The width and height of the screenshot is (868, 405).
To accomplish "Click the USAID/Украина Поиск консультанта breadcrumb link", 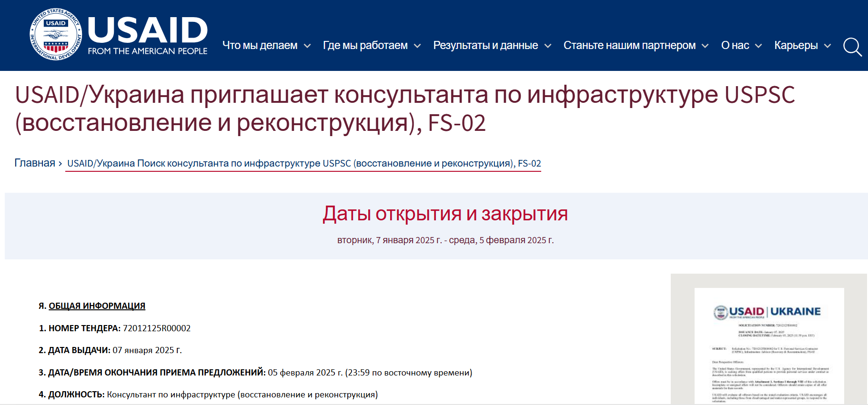I will tap(304, 163).
